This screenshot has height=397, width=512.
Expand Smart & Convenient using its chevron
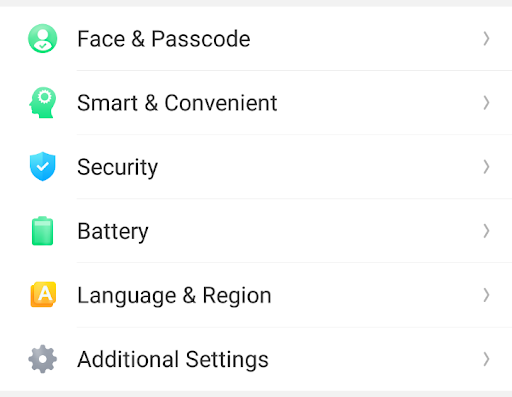point(486,102)
